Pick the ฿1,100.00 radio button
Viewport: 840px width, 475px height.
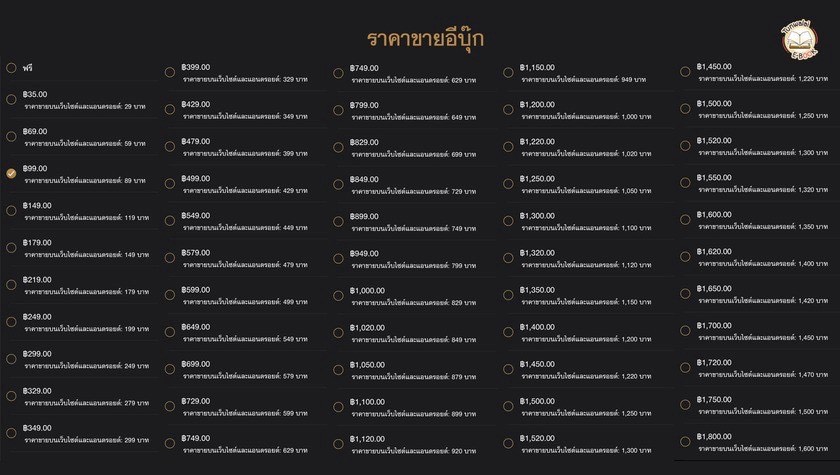coord(339,406)
